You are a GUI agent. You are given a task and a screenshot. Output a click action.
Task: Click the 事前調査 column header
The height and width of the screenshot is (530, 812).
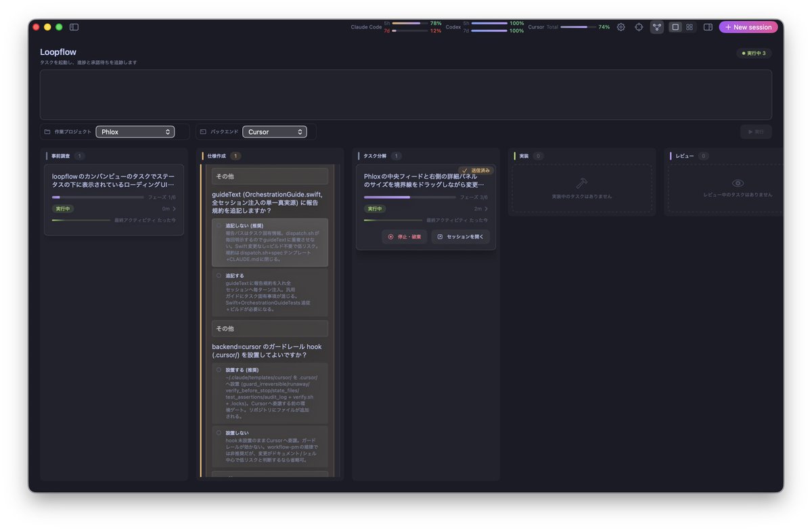(x=60, y=156)
